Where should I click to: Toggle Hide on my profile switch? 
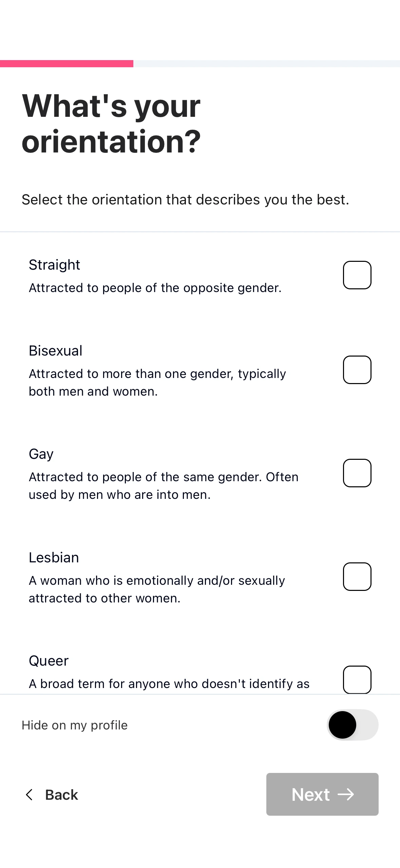(x=353, y=725)
